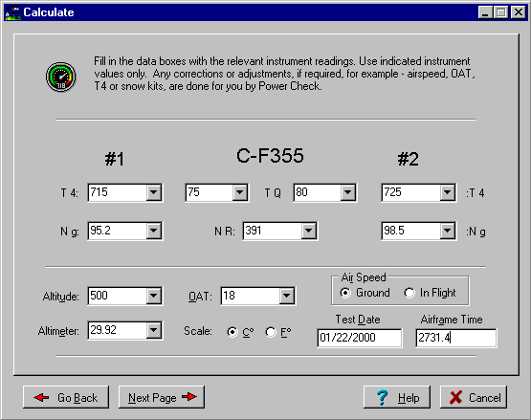Click the C-F355 aircraft registration heading

tap(270, 156)
